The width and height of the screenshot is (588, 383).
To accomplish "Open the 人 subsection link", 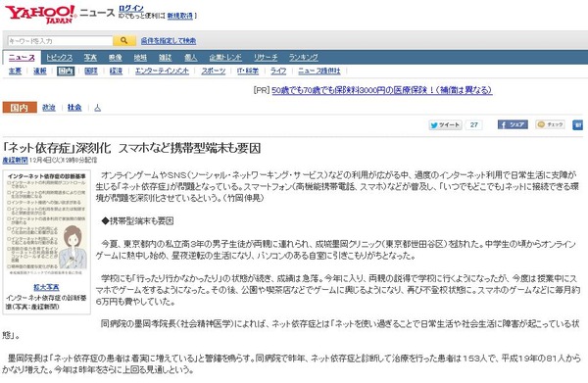I will pos(97,108).
